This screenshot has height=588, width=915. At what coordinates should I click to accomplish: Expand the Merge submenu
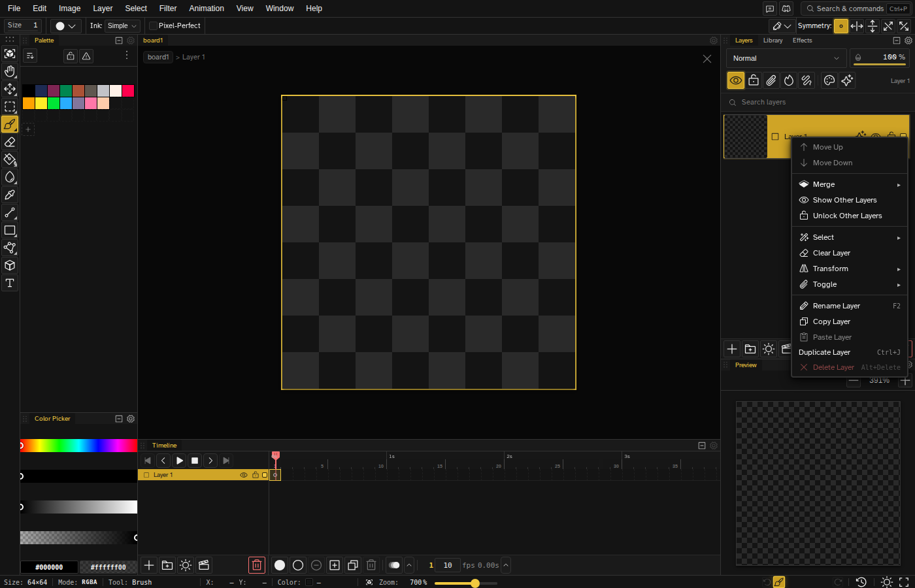pos(850,184)
